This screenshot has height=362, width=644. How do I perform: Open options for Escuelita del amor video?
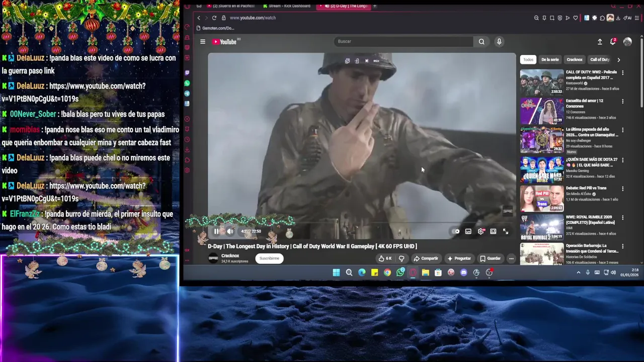tap(622, 101)
